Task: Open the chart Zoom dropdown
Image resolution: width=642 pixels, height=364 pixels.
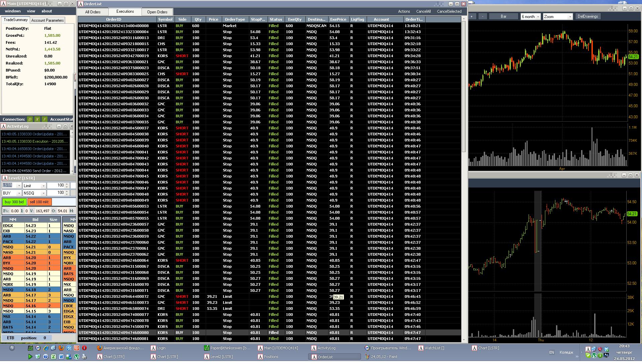Action: click(570, 17)
